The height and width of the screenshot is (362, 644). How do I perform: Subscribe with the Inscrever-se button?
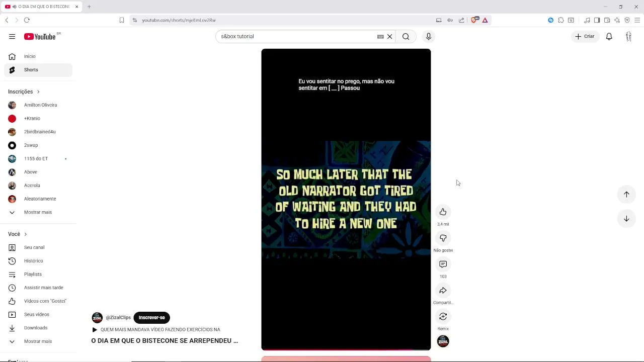[151, 317]
